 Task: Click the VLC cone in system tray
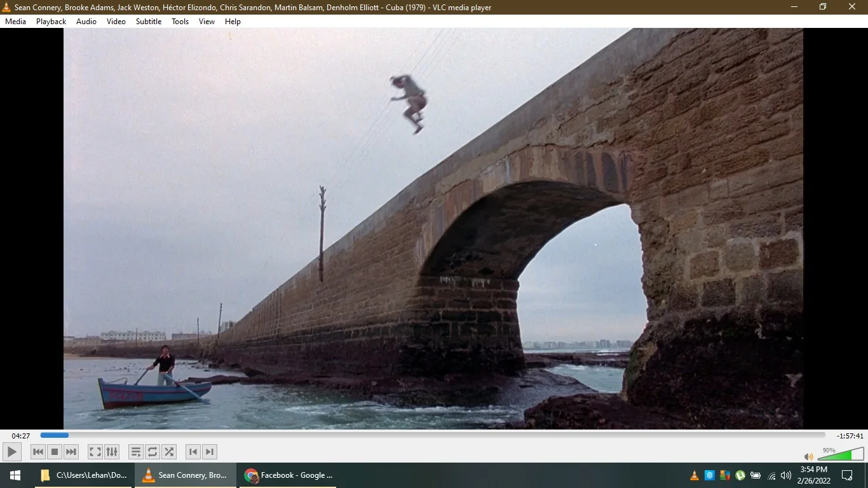tap(695, 475)
